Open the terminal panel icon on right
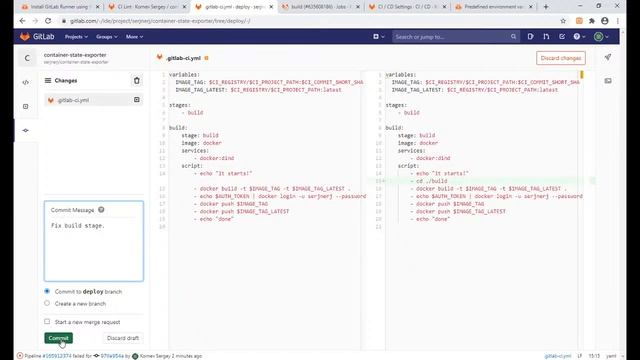 (608, 81)
